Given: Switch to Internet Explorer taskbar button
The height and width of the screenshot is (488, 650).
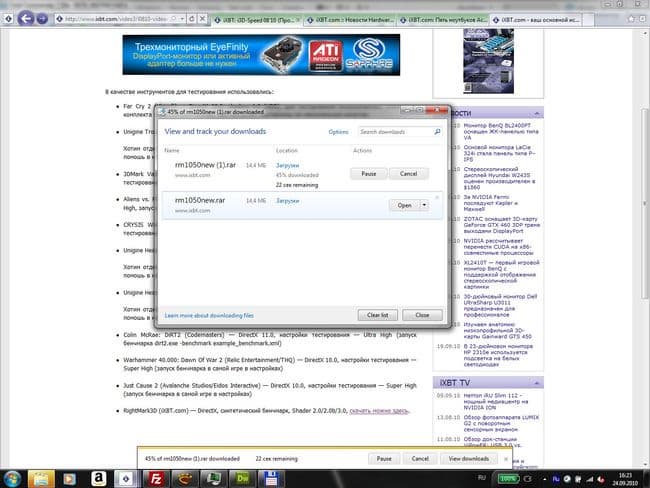Looking at the screenshot, I should pos(126,479).
